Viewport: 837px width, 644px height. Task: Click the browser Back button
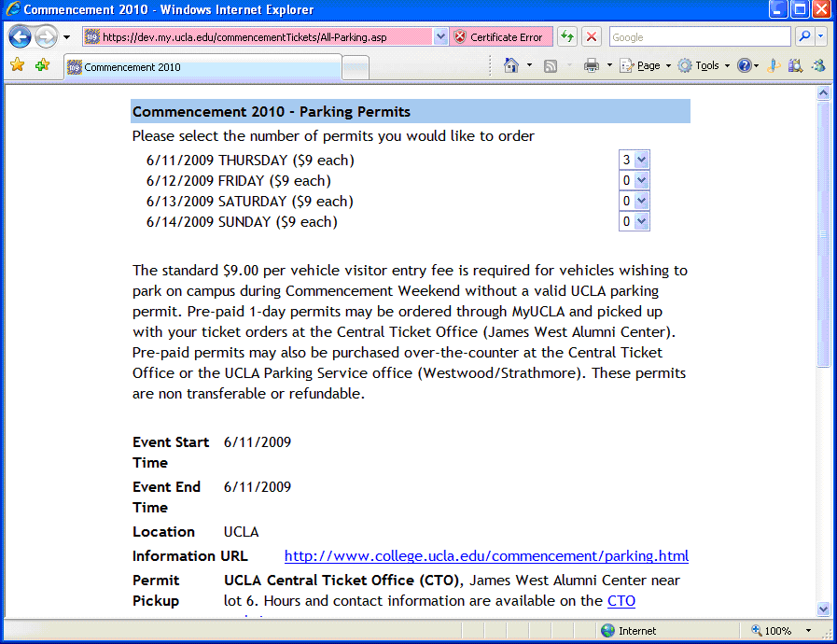[x=20, y=37]
